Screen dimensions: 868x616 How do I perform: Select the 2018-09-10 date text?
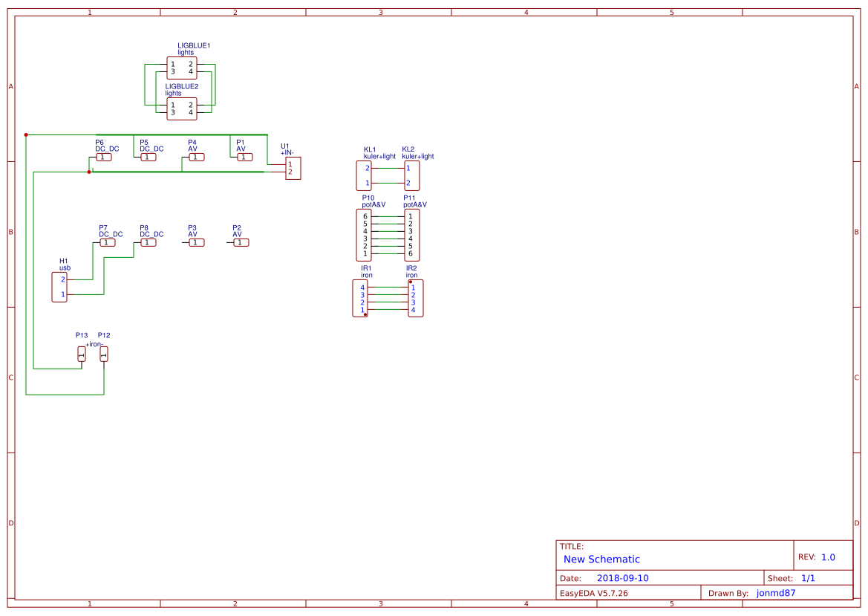[x=624, y=577]
